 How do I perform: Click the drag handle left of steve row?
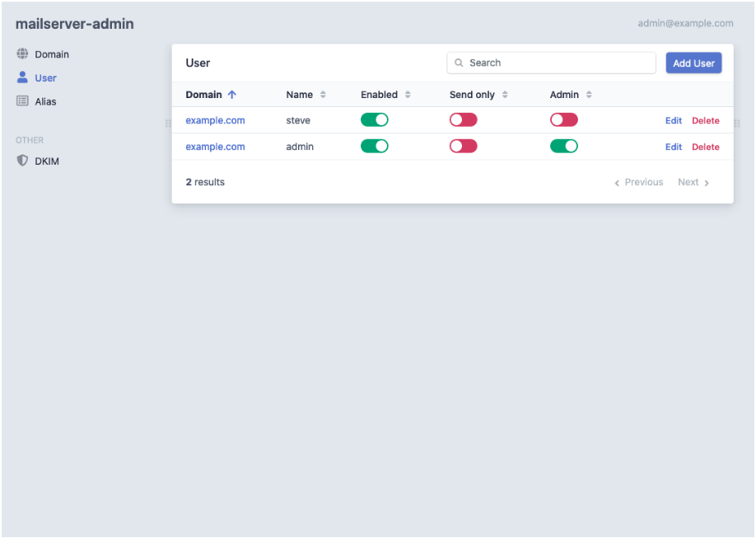[168, 123]
